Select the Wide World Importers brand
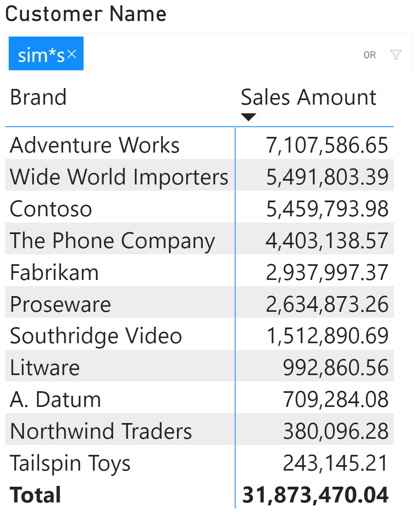This screenshot has height=514, width=420. (119, 177)
